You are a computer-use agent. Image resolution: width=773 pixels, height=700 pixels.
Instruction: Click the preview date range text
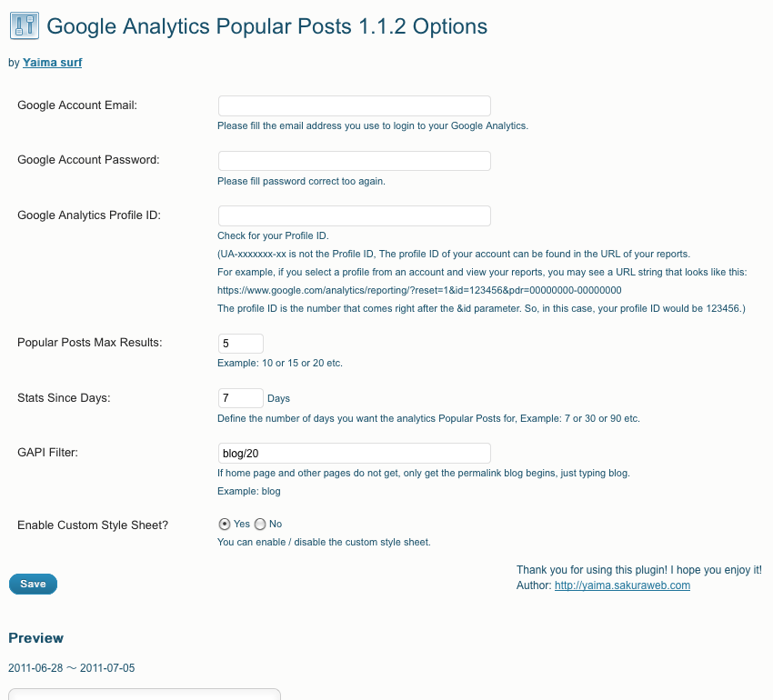pos(72,668)
